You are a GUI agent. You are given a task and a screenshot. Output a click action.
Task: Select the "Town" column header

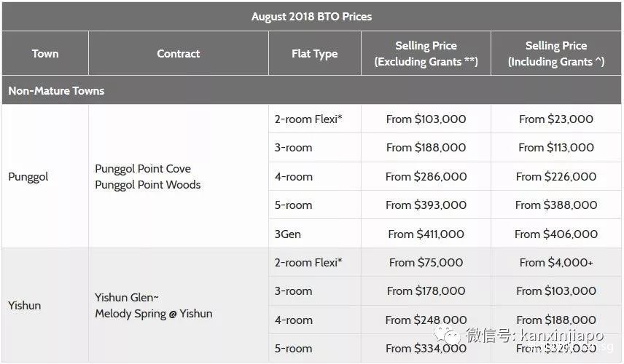[45, 53]
